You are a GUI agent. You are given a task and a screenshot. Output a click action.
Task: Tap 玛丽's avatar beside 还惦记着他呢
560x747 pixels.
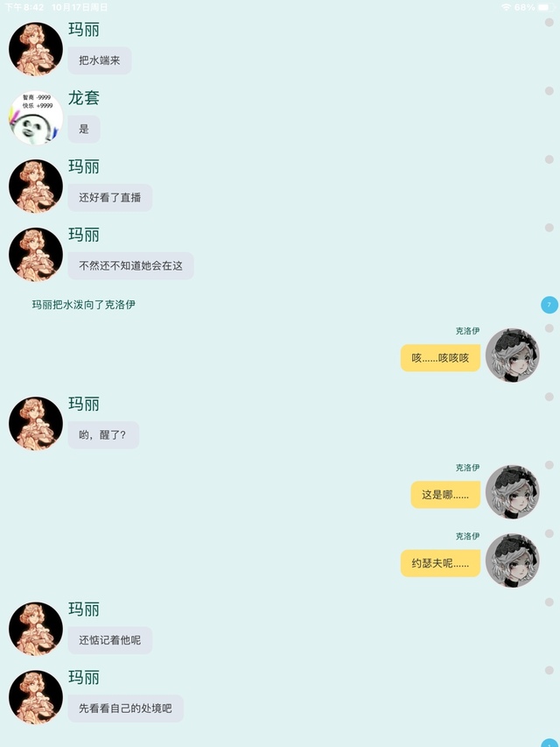36,629
